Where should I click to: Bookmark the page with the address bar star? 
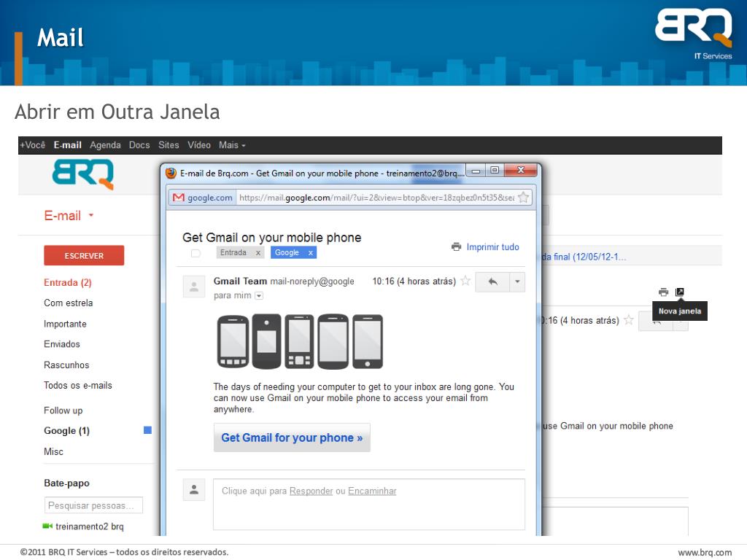tap(523, 197)
